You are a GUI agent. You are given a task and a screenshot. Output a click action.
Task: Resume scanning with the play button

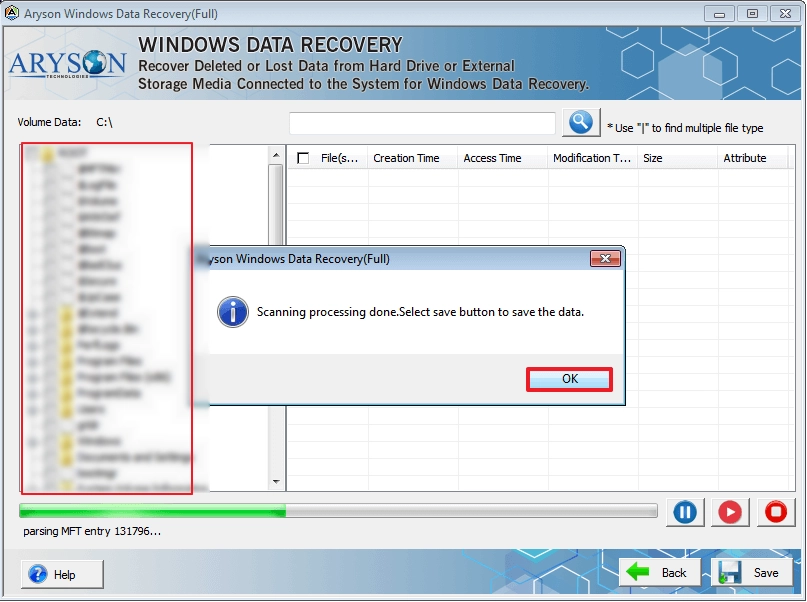click(x=730, y=512)
